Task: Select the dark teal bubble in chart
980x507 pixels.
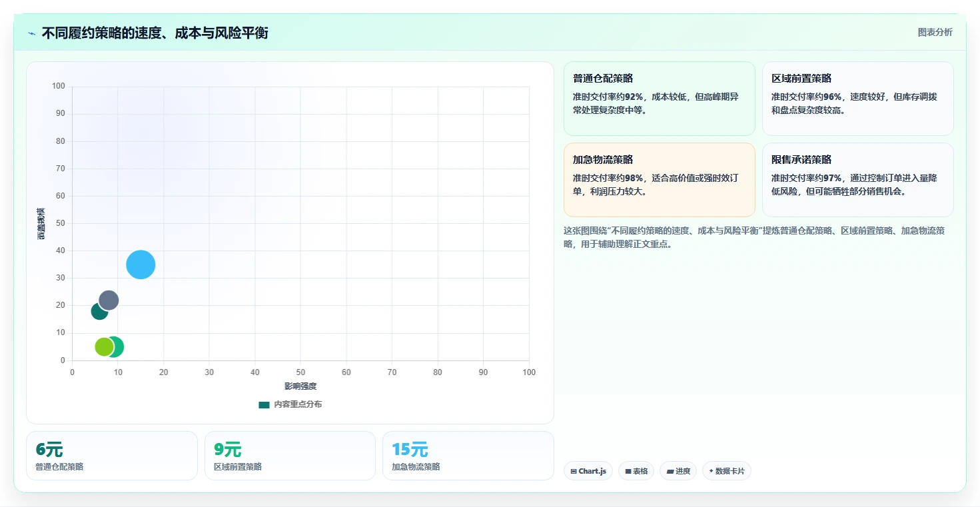Action: point(98,312)
